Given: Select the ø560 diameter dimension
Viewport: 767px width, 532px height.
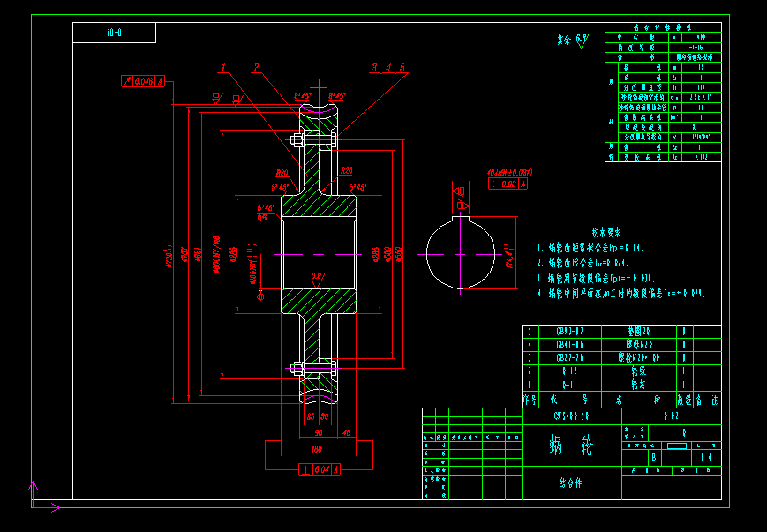Looking at the screenshot, I should coord(399,254).
